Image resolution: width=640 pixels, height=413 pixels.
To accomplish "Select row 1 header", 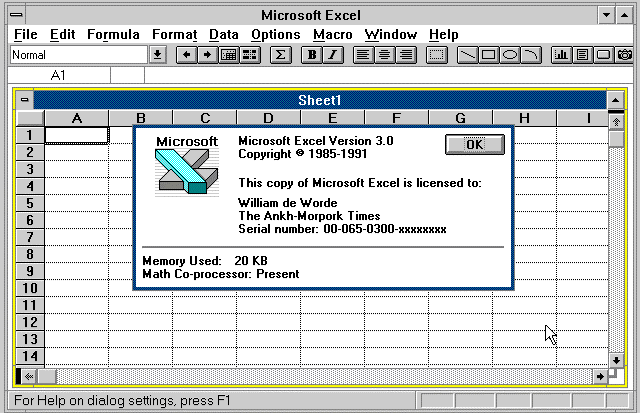I will tap(30, 135).
